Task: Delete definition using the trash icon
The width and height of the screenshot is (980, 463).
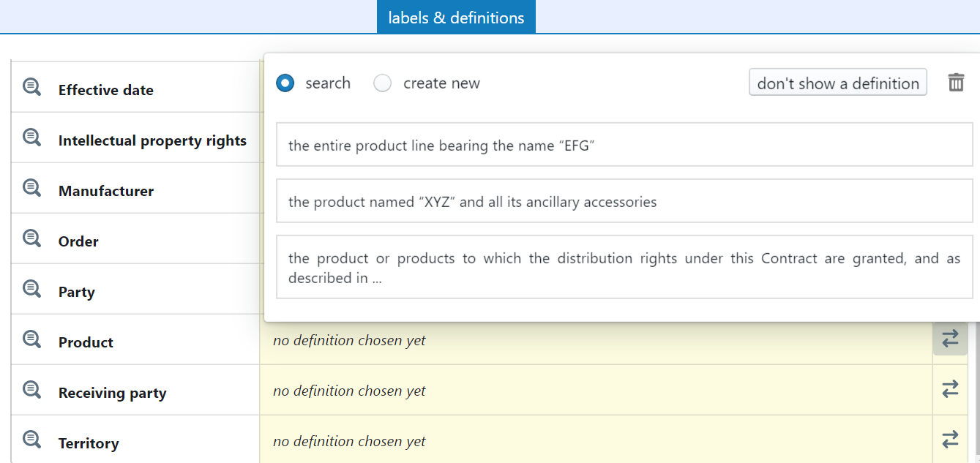Action: 956,82
